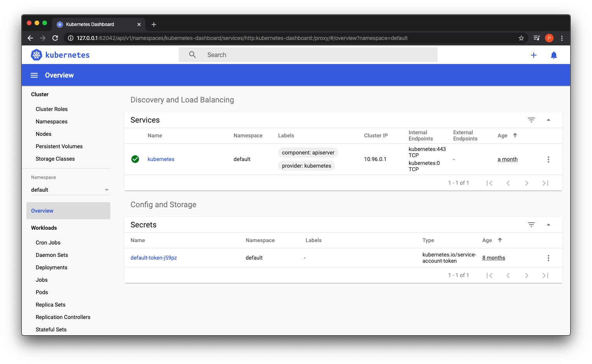
Task: Open the hamburger navigation menu
Action: click(x=34, y=75)
